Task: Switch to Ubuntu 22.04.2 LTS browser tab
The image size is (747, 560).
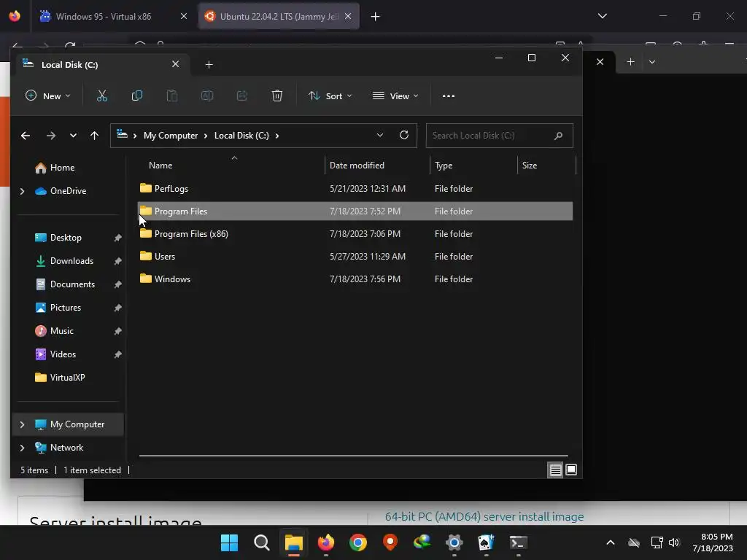Action: (279, 16)
